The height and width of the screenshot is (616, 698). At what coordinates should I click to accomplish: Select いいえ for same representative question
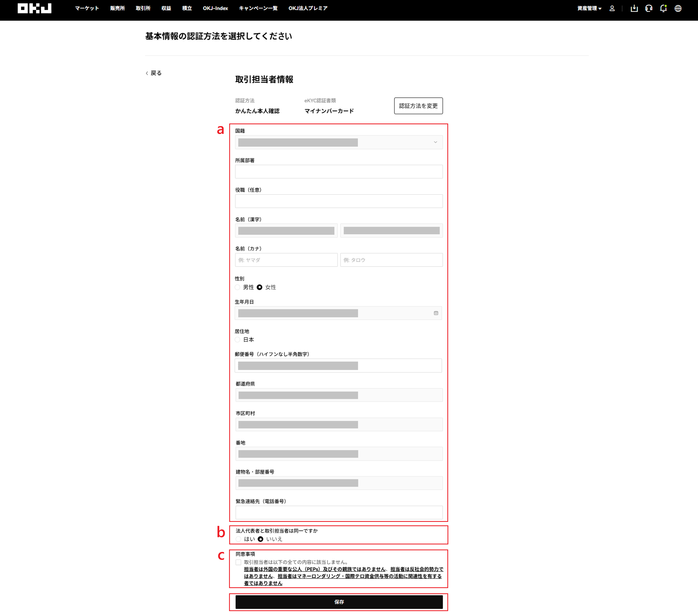260,539
